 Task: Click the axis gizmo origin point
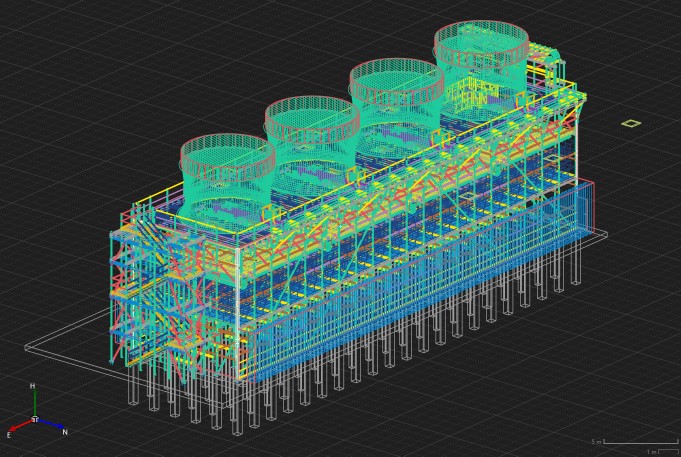tap(35, 419)
